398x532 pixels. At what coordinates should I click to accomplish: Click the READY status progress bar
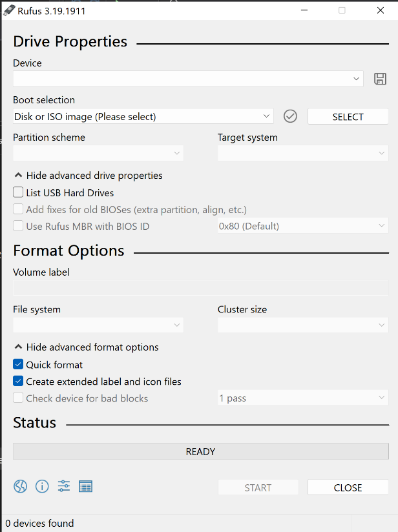201,451
